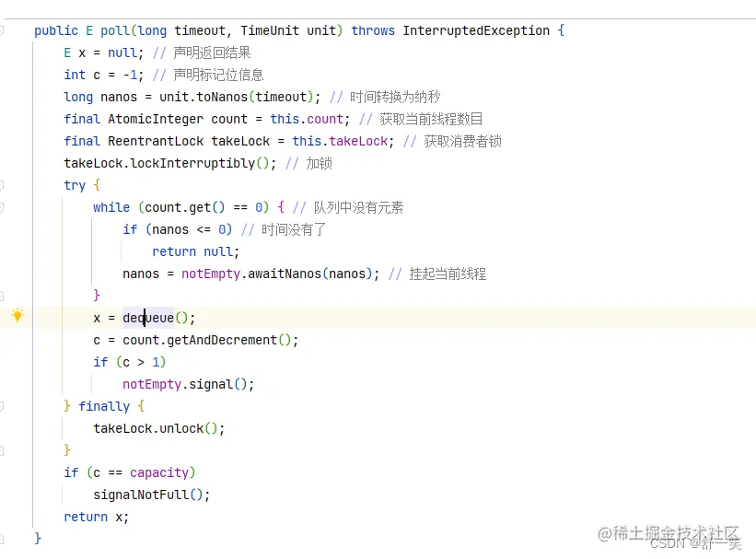Image resolution: width=756 pixels, height=559 pixels.
Task: Click the comment 挂起当前线程
Action: pos(448,274)
